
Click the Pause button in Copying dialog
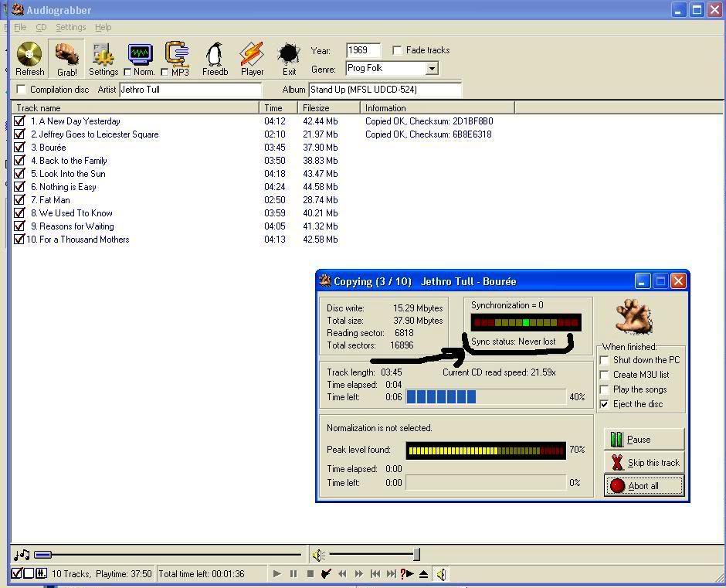tap(644, 440)
